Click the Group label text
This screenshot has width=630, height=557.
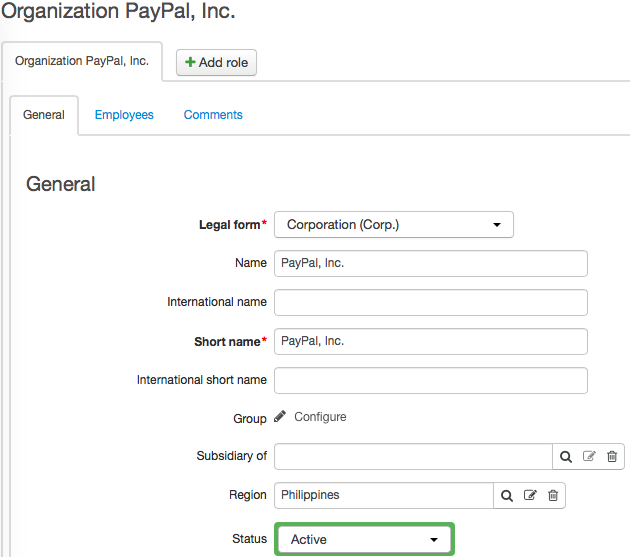[x=250, y=418]
